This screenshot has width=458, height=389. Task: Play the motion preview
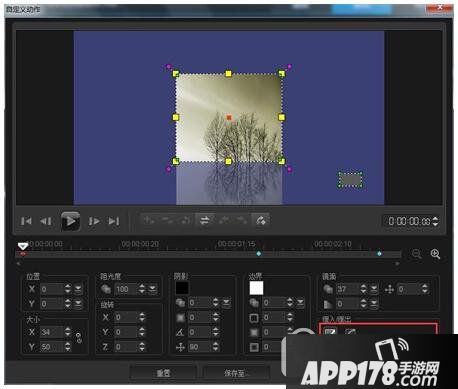pos(70,221)
